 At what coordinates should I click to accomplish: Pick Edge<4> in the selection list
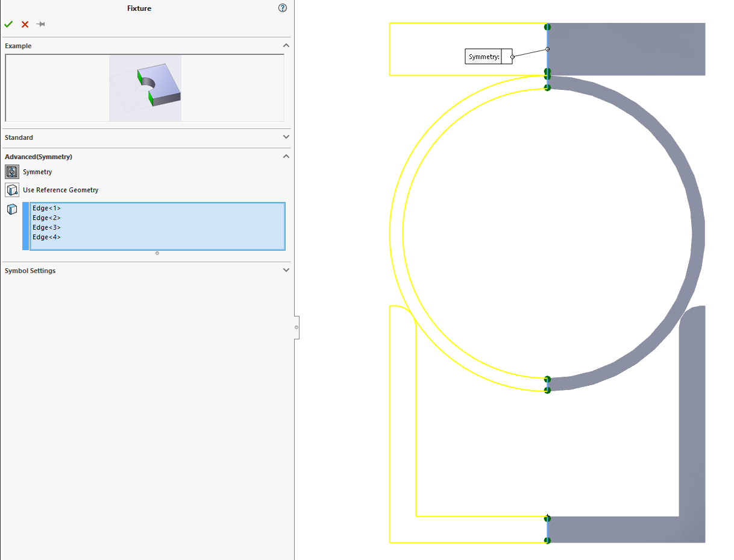pos(46,237)
